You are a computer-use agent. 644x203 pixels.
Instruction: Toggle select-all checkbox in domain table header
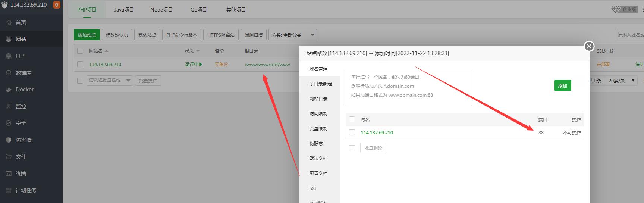(352, 119)
